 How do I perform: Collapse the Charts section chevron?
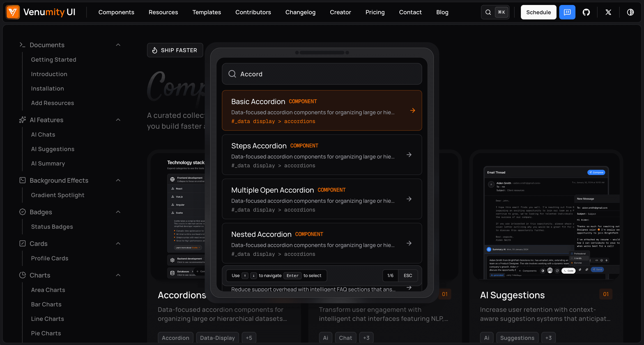coord(118,275)
